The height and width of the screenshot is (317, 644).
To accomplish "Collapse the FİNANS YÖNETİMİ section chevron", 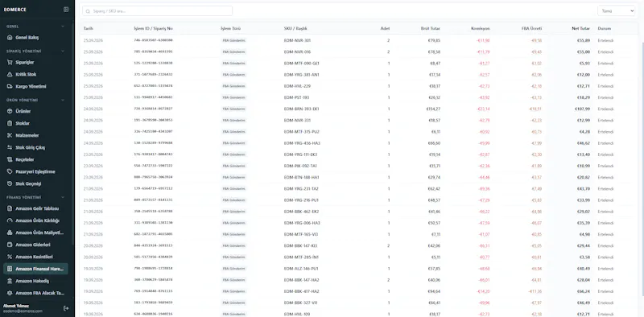I will point(63,197).
